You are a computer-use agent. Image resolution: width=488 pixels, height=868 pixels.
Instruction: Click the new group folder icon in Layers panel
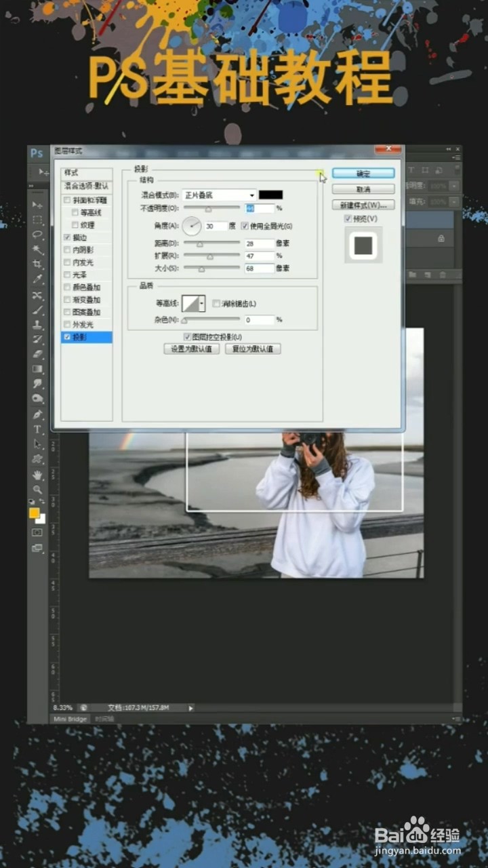tap(413, 275)
